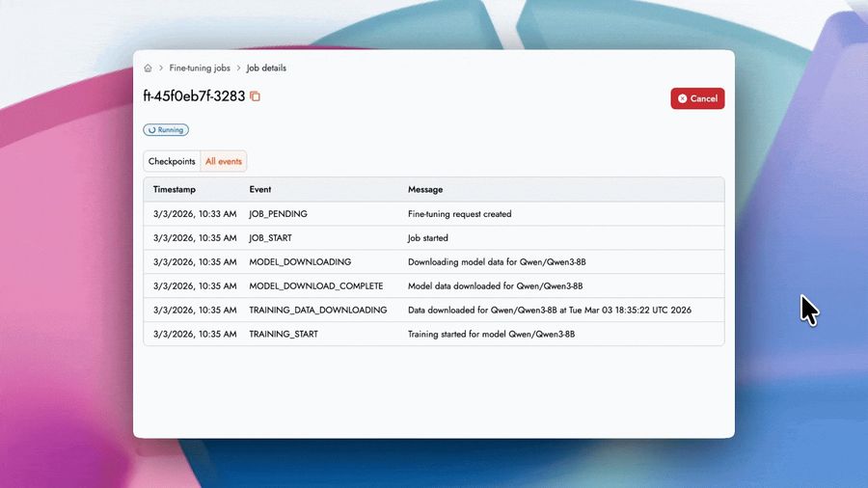The image size is (868, 488).
Task: Click the X icon on the Cancel button
Action: point(683,98)
